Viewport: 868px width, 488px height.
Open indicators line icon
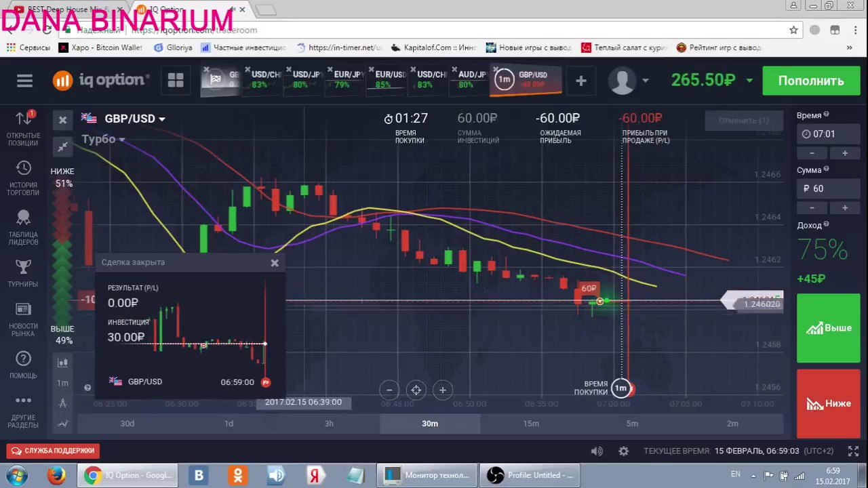pos(62,424)
